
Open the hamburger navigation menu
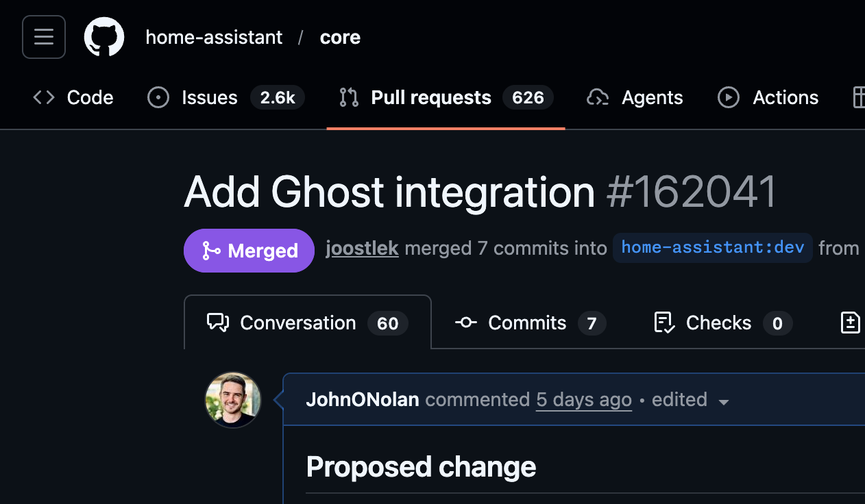[x=44, y=37]
